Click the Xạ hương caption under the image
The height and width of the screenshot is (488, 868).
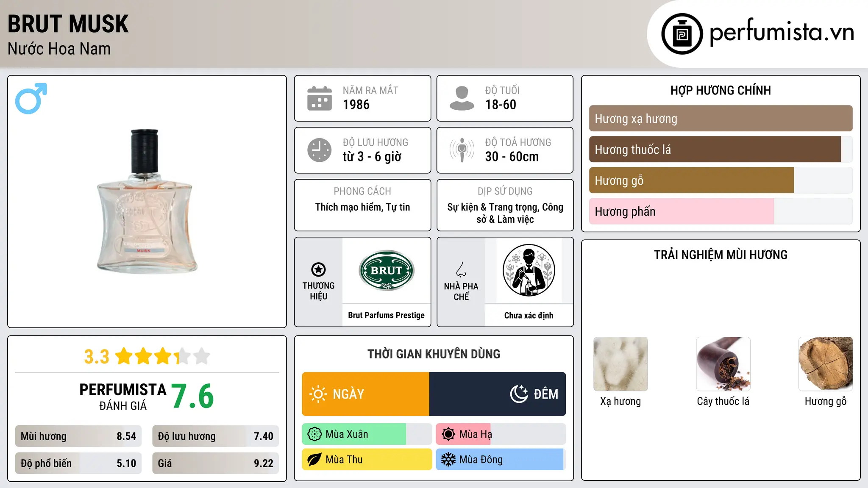620,401
